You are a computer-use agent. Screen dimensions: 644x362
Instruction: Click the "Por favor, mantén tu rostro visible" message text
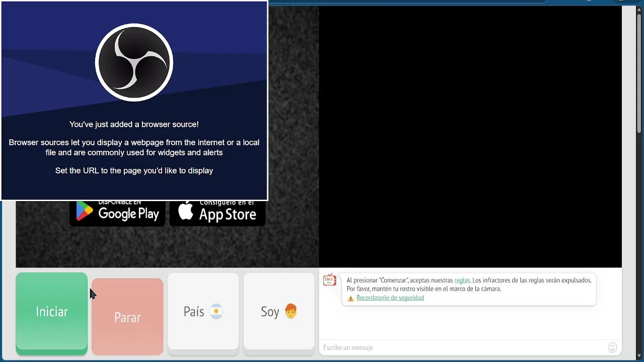[424, 289]
